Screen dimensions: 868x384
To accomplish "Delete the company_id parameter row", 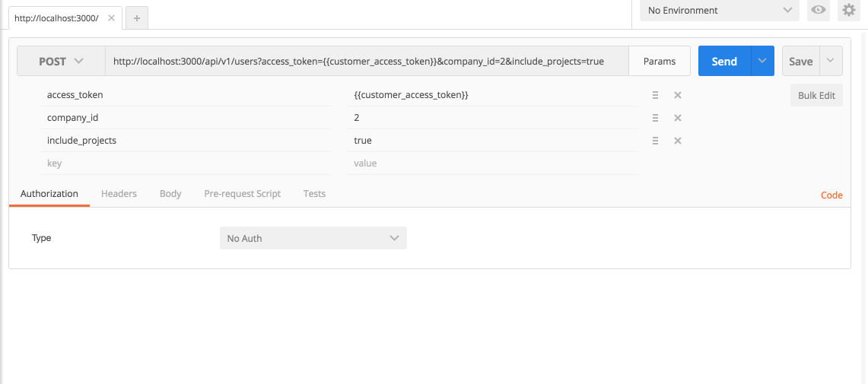I will tap(677, 118).
